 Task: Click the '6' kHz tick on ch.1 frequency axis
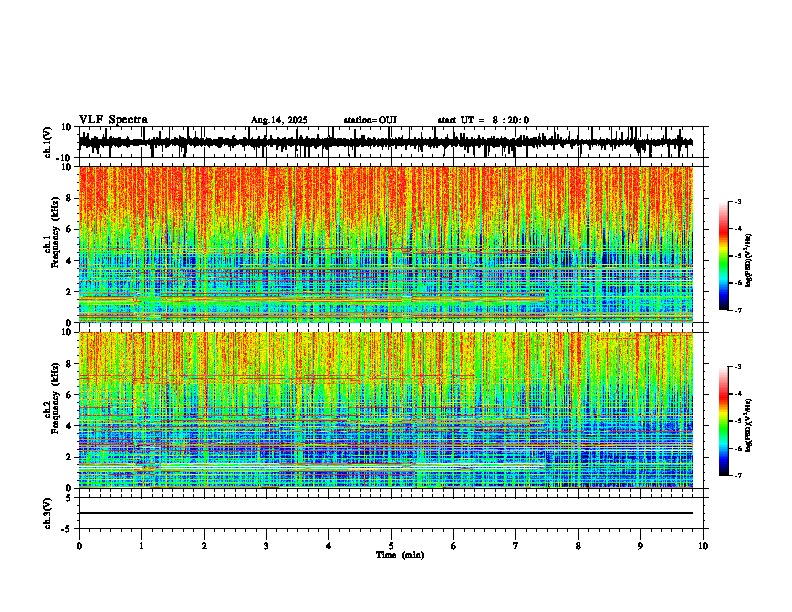coord(69,229)
